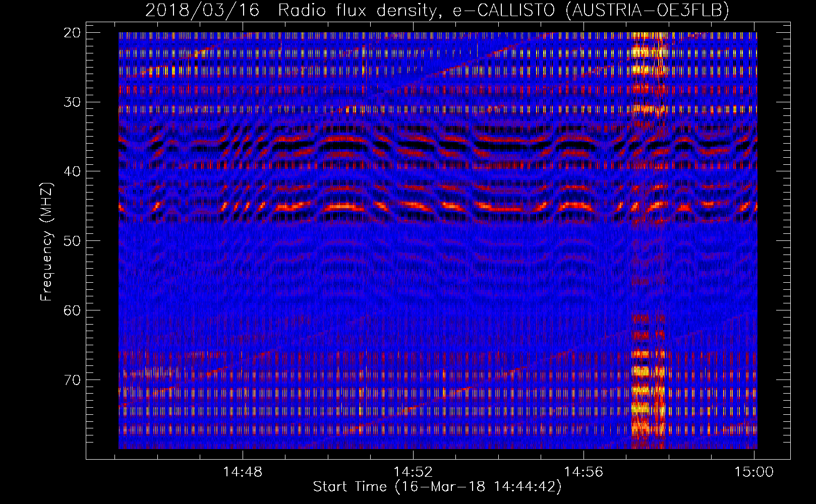The height and width of the screenshot is (504, 816).
Task: Click the plot title text '2018/03/16 Radio flux density'
Action: pos(290,10)
